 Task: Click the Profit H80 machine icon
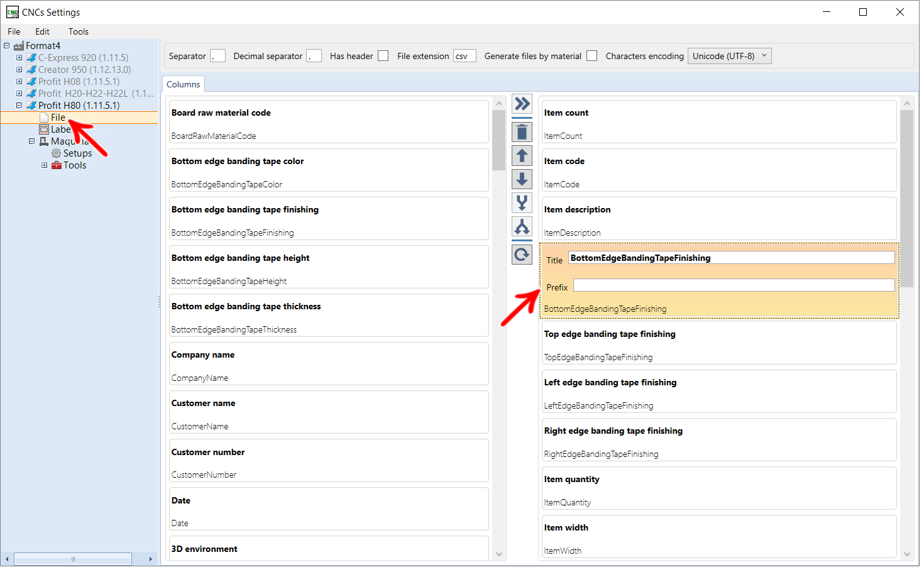(31, 106)
